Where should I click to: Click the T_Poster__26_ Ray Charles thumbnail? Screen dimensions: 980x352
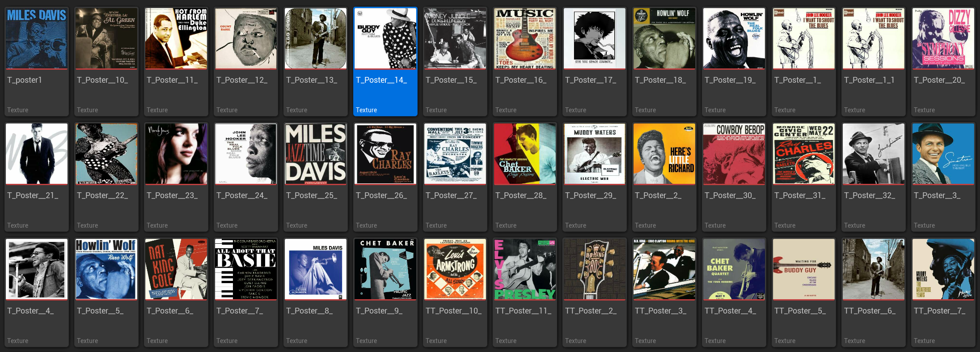coord(385,154)
